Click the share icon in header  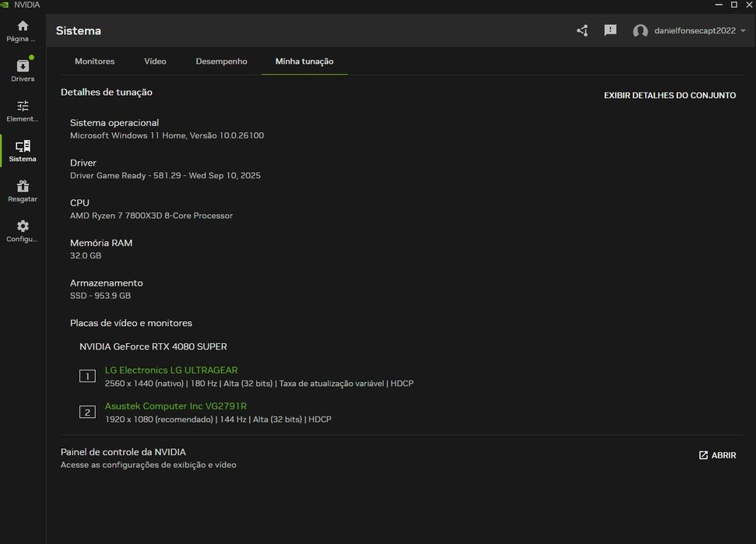[582, 31]
